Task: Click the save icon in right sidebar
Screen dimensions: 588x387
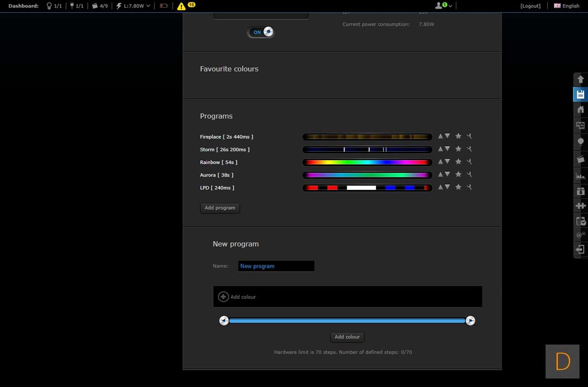Action: click(x=580, y=94)
